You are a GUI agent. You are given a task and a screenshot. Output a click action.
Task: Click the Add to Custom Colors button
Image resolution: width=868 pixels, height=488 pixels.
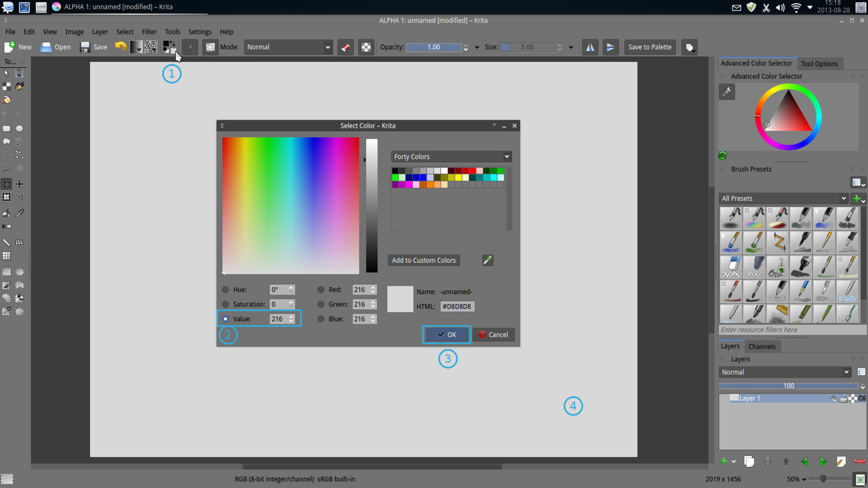[424, 260]
